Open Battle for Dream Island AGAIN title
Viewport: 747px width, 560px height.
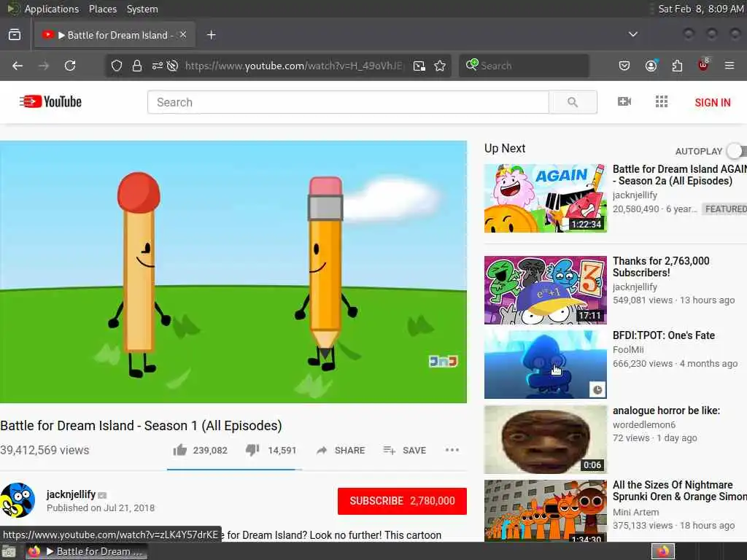[x=680, y=175]
